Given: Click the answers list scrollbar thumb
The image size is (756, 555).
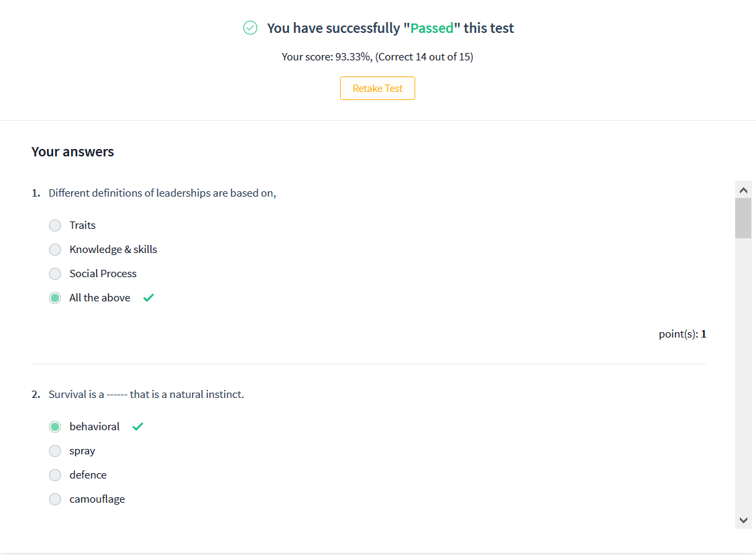Looking at the screenshot, I should pyautogui.click(x=743, y=218).
